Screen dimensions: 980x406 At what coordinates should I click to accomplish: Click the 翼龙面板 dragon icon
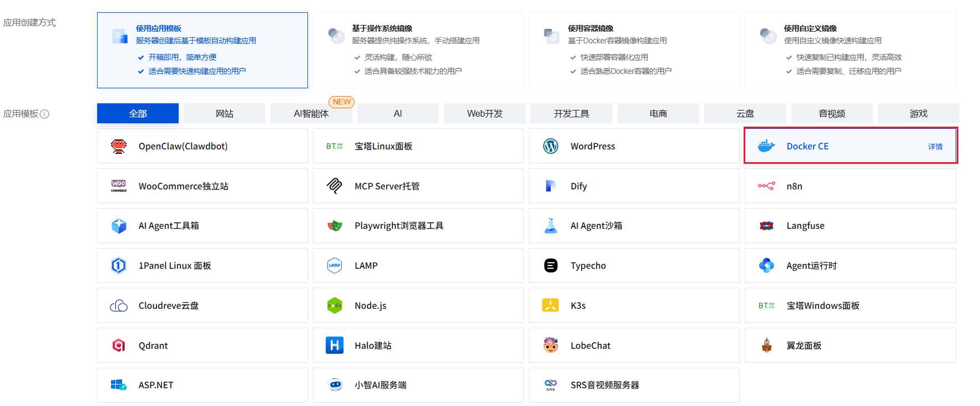(x=766, y=345)
